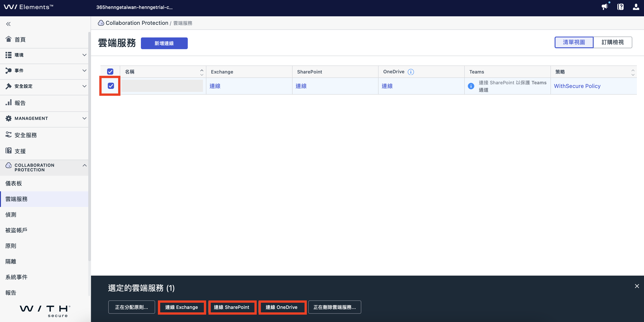
Task: Click the 連線 link in Exchange column
Action: 215,86
